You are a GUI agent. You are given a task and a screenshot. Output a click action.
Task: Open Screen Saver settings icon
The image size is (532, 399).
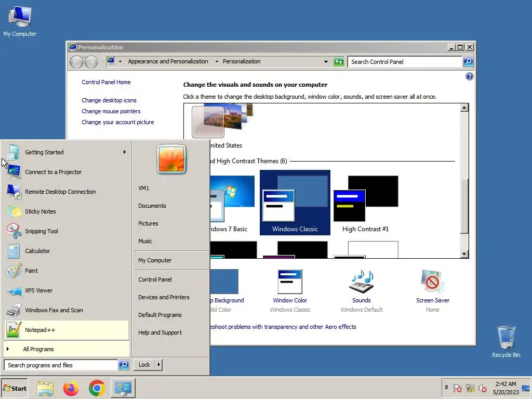pos(432,281)
